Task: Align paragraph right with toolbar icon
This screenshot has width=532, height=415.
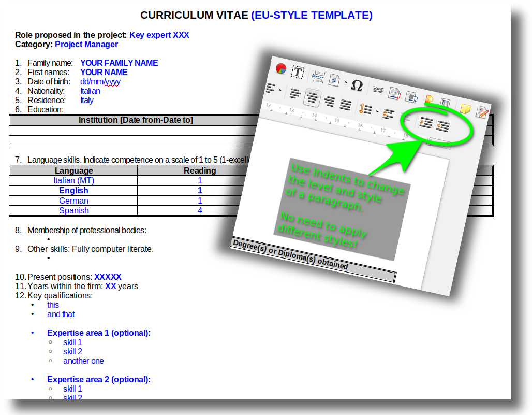Action: 329,101
